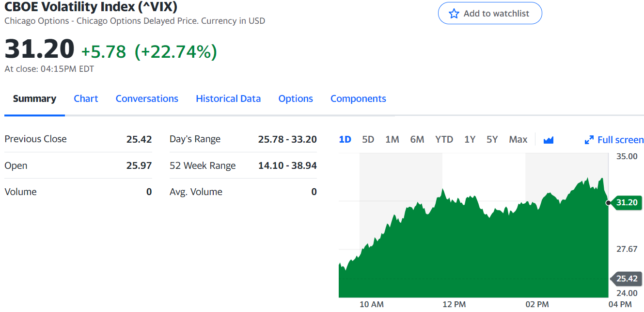The width and height of the screenshot is (644, 312).
Task: Click the Previous Close label
Action: click(x=35, y=139)
